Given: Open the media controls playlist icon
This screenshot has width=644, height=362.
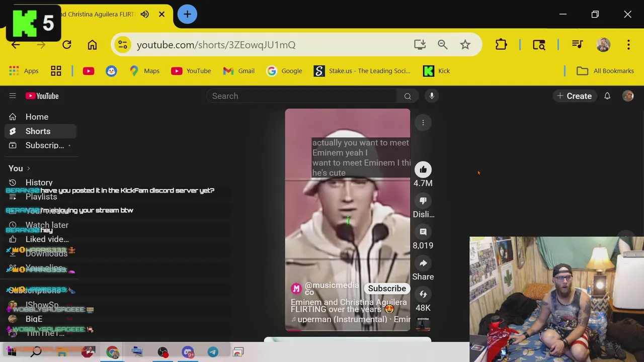Looking at the screenshot, I should (578, 45).
